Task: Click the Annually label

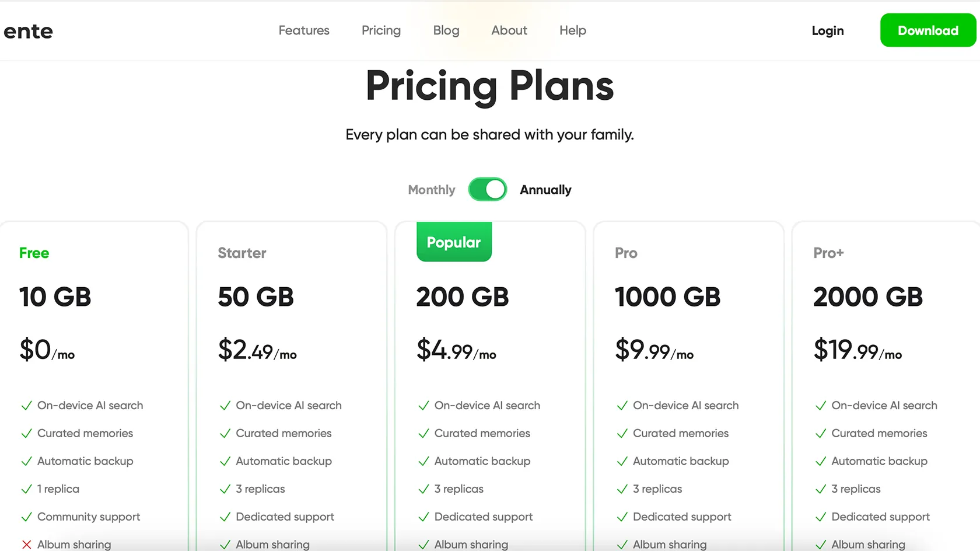Action: (x=545, y=189)
